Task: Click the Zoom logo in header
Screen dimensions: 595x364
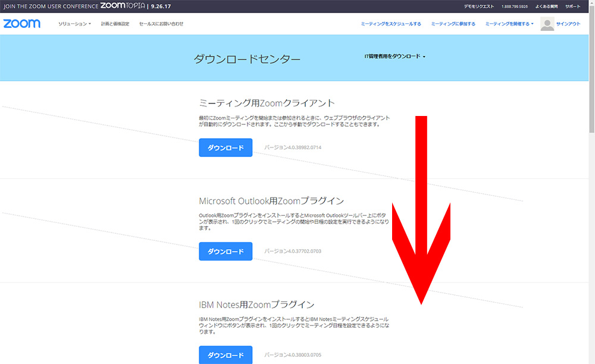Action: 22,24
